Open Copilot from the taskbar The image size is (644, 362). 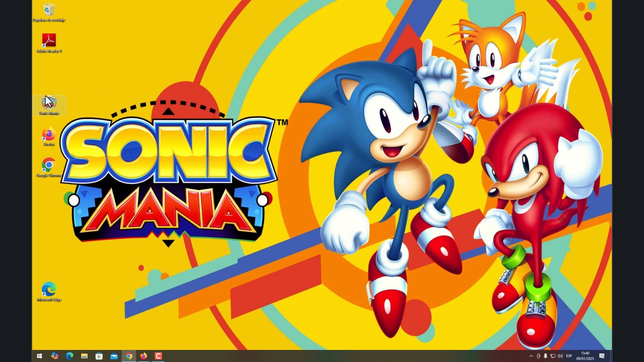[55, 356]
